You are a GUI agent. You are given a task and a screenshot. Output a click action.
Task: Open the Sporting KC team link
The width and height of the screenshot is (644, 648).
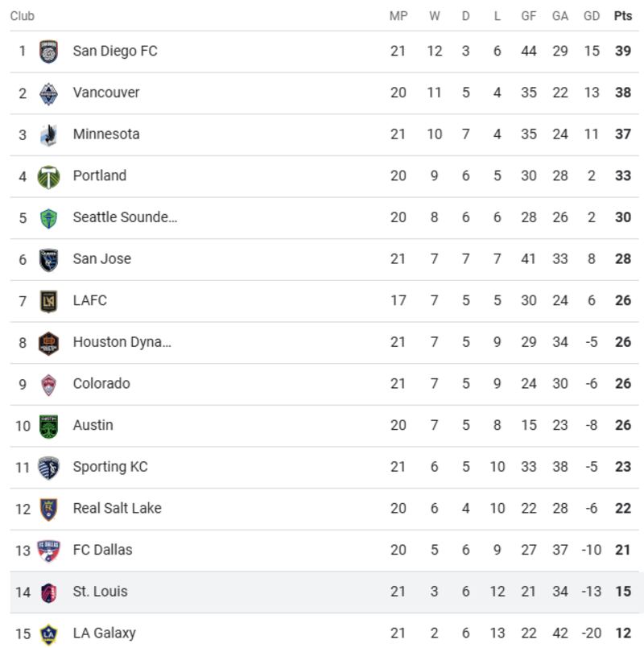[x=110, y=467]
